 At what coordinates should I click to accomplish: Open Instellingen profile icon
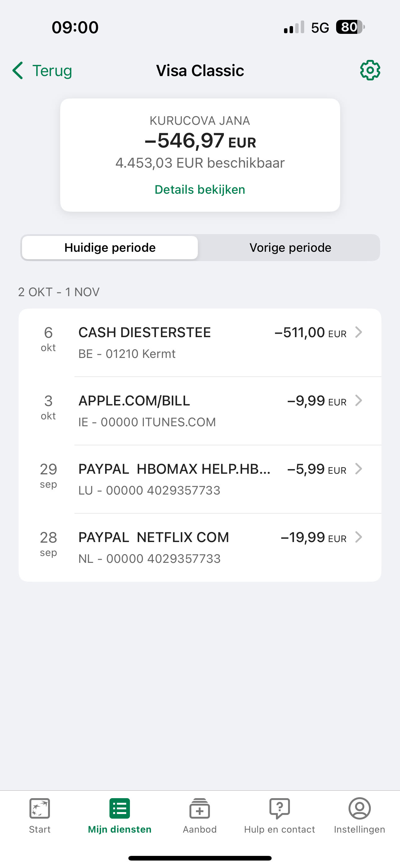pos(360,808)
